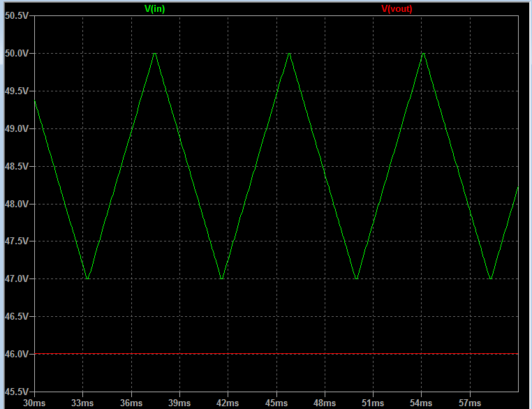Click the 33ms time axis label
This screenshot has width=532, height=409.
point(82,403)
